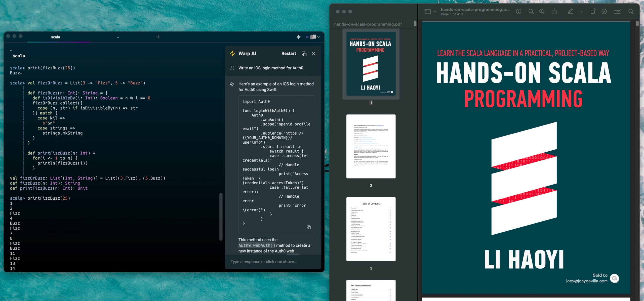Click 'Write an iOS login method for Auth0' prompt
The width and height of the screenshot is (644, 301).
point(271,68)
